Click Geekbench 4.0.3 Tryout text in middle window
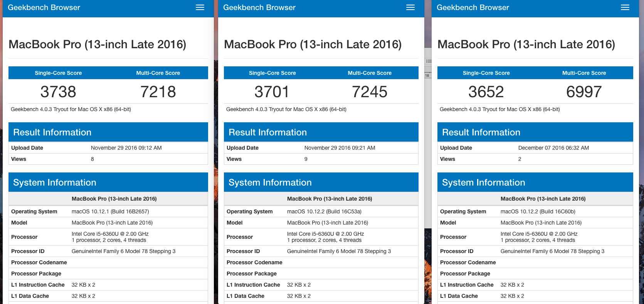Screen dimensions: 644x304 pyautogui.click(x=286, y=109)
